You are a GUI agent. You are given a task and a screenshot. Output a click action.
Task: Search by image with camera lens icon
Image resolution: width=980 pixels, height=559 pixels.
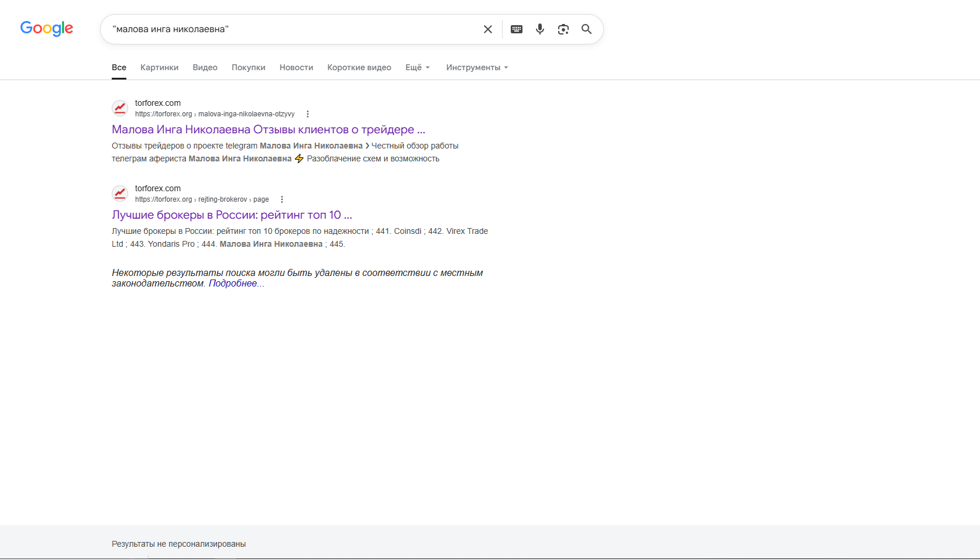click(563, 29)
